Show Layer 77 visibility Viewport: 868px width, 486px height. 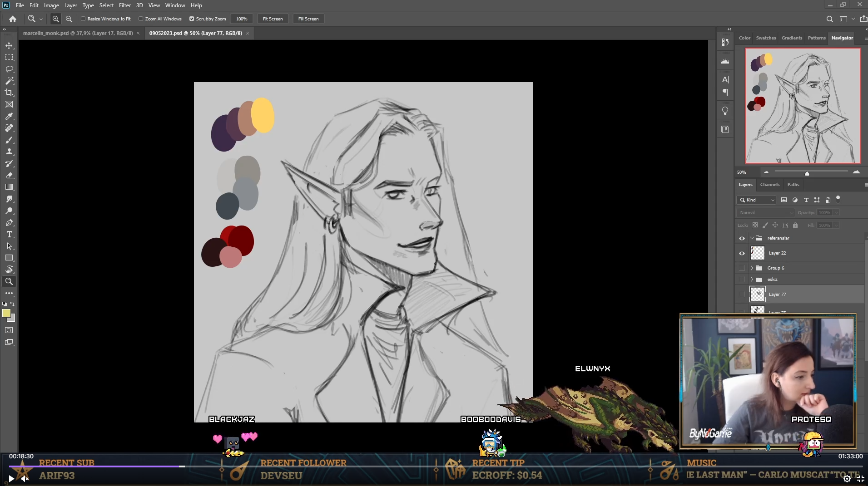(742, 295)
